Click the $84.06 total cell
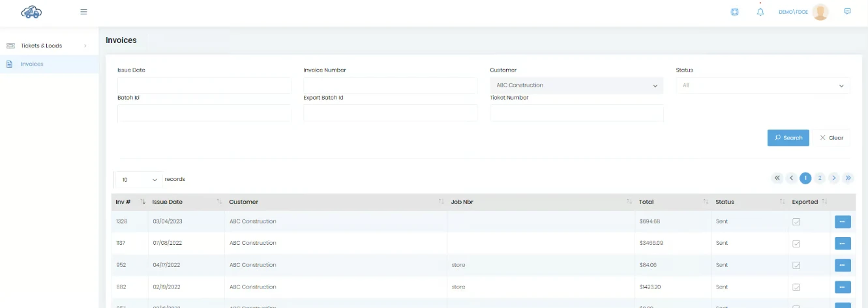This screenshot has height=308, width=868. [673, 265]
